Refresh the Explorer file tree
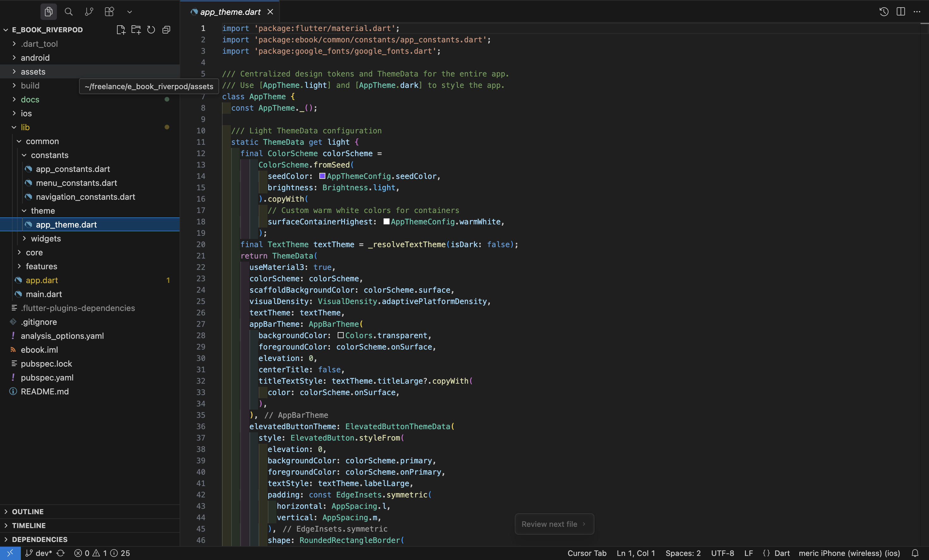 151,30
